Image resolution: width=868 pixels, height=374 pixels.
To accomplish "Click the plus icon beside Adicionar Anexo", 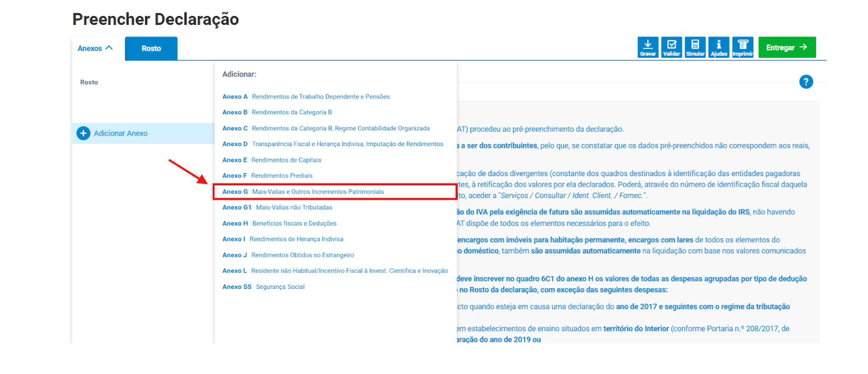I will pos(83,134).
